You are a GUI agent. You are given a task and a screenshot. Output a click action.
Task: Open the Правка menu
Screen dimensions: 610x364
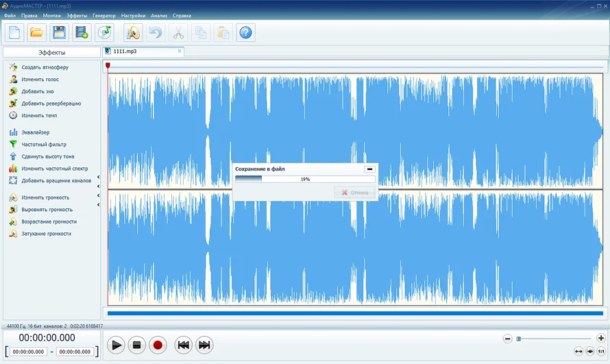(29, 16)
